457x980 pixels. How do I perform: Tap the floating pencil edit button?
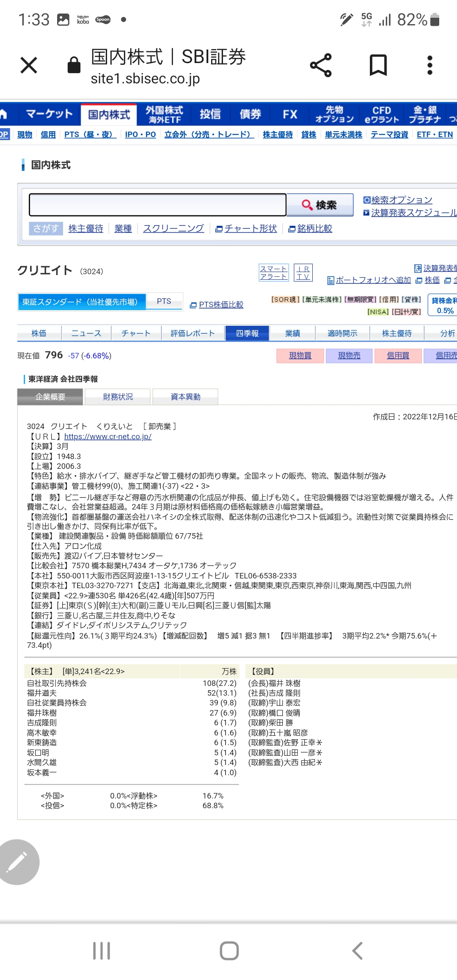(17, 862)
